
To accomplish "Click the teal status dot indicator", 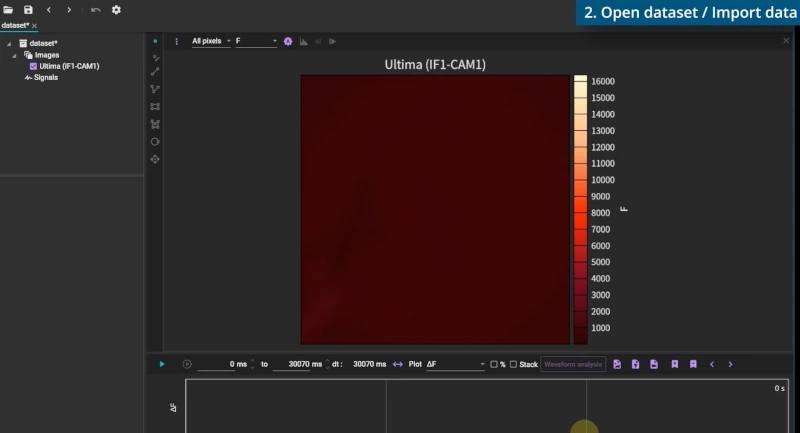I will (x=155, y=41).
